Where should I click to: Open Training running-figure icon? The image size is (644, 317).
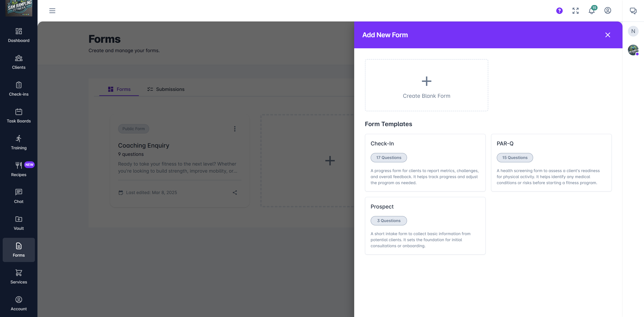point(19,139)
